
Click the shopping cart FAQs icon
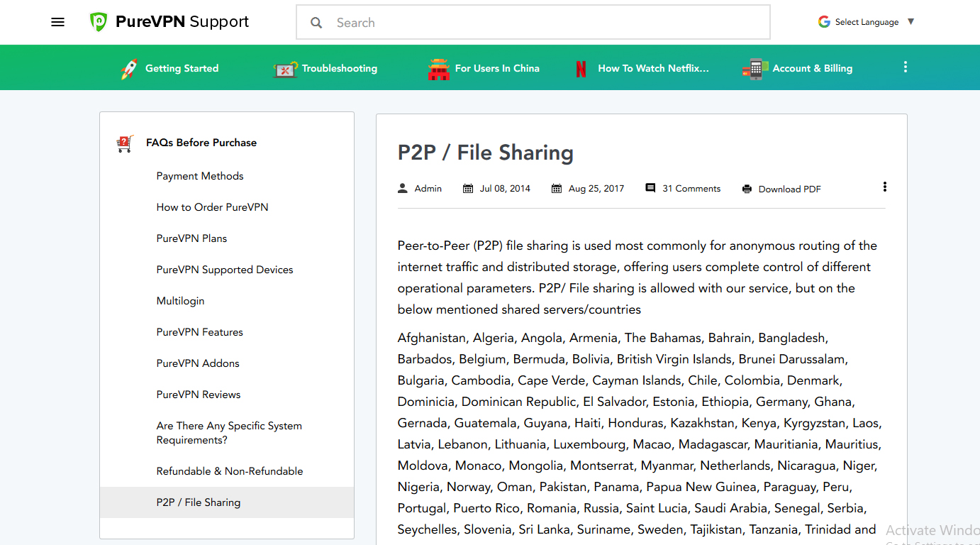pyautogui.click(x=125, y=143)
